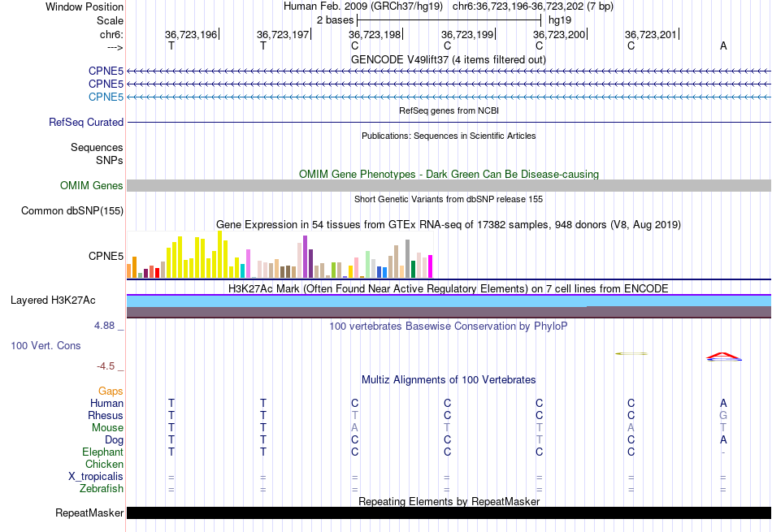Click the Zebrafish species label
This screenshot has height=532, width=772.
click(x=102, y=489)
